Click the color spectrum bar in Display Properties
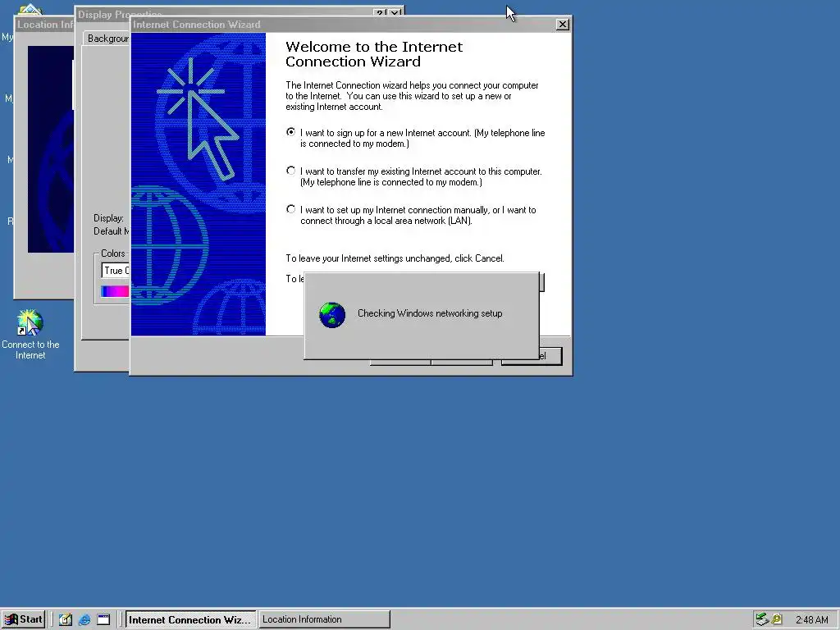The height and width of the screenshot is (630, 840). 115,291
